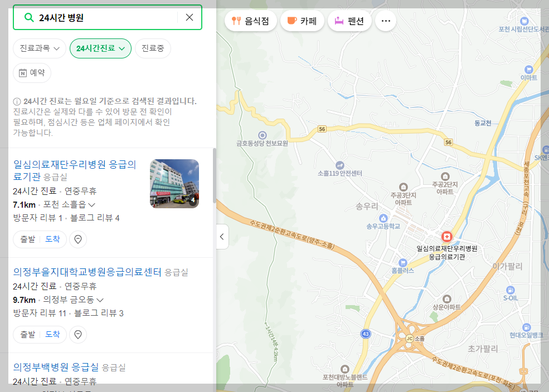Viewport: 549px width, 392px height.
Task: Select the 카페 cafe category button
Action: (x=302, y=20)
